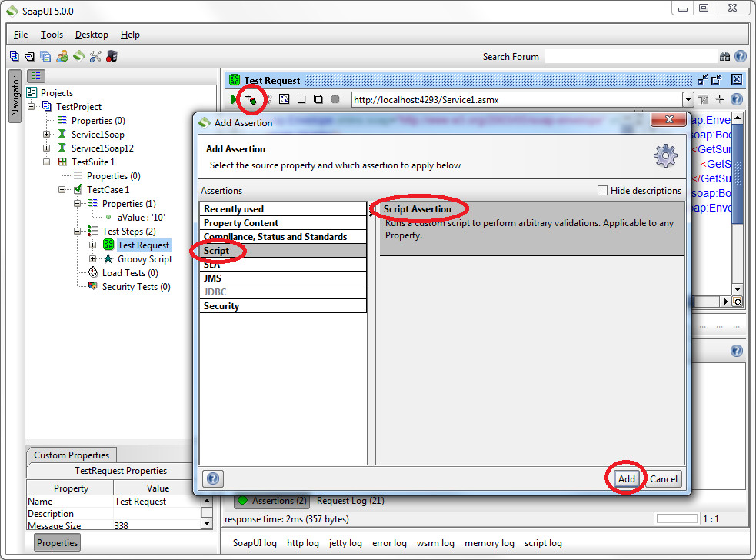Select Recently used assertion category
The width and height of the screenshot is (756, 560).
[283, 209]
